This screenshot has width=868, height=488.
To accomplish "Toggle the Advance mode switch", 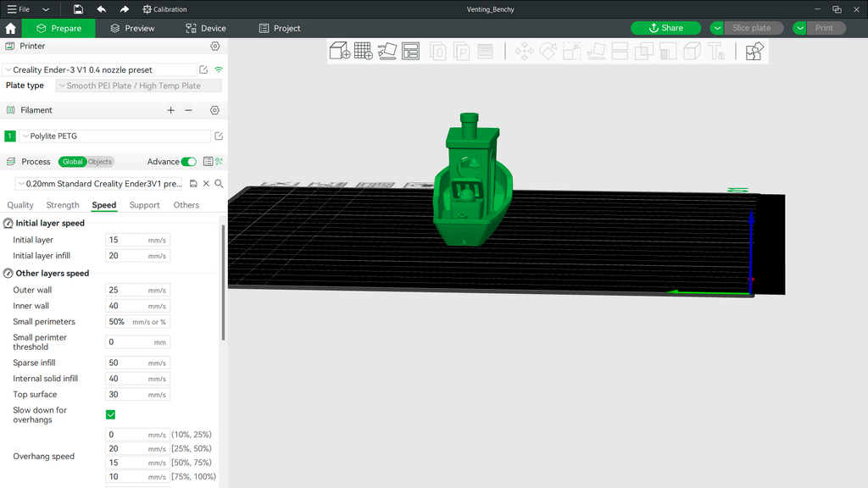I will tap(188, 162).
